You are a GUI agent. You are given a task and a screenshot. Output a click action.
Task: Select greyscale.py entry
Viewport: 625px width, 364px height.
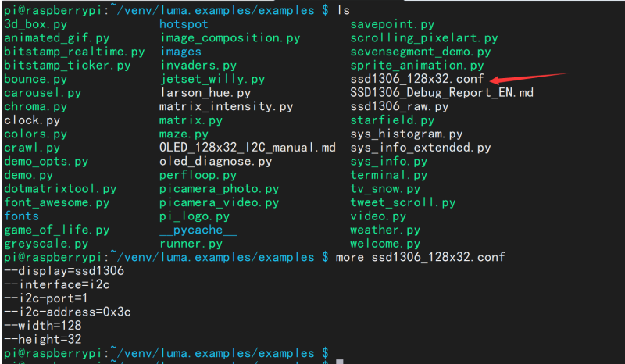[46, 244]
